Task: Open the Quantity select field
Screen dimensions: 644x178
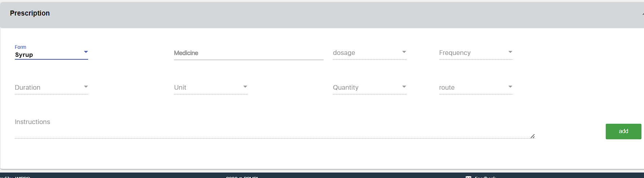Action: tap(365, 88)
